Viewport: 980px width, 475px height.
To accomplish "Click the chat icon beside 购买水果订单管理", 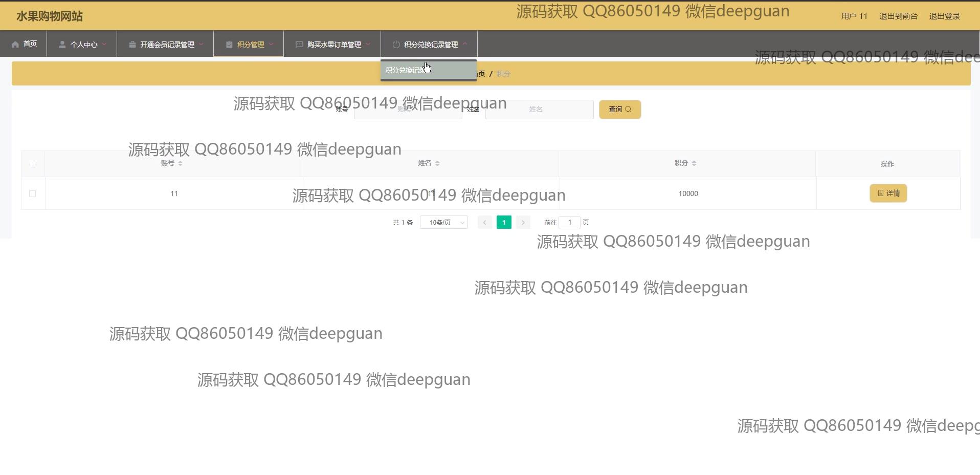I will [x=299, y=45].
